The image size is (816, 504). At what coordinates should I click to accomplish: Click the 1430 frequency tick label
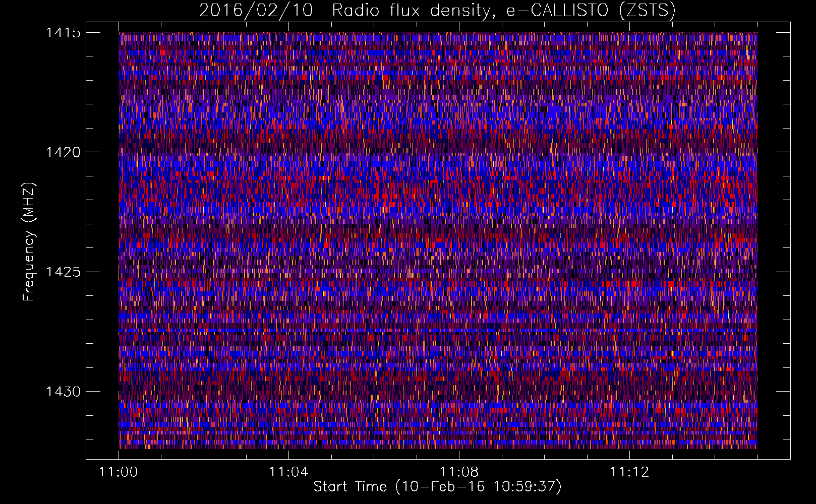[63, 392]
